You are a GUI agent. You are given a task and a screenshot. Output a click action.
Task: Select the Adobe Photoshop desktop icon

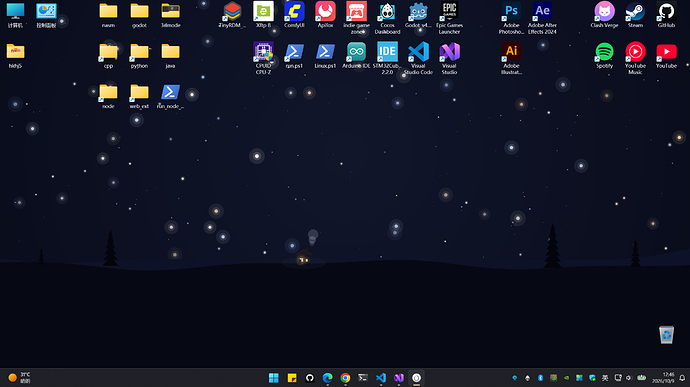[x=511, y=18]
